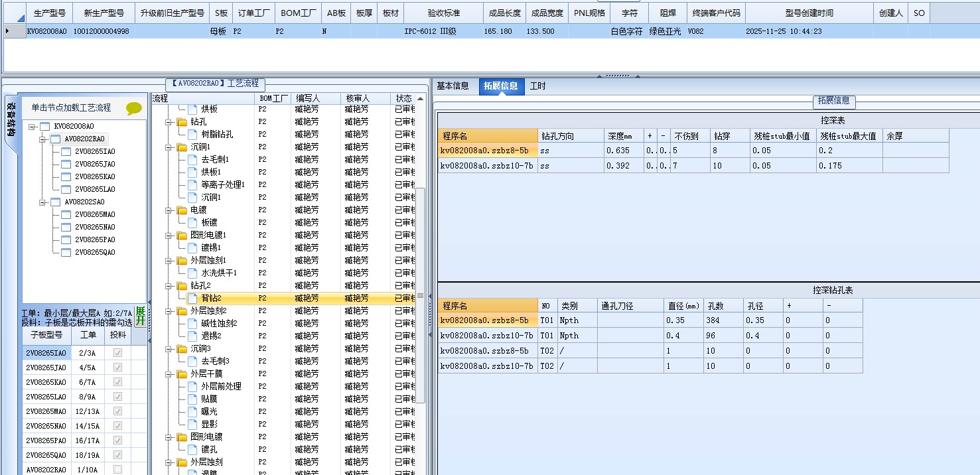Click the green 展开 button
980x475 pixels.
point(140,316)
